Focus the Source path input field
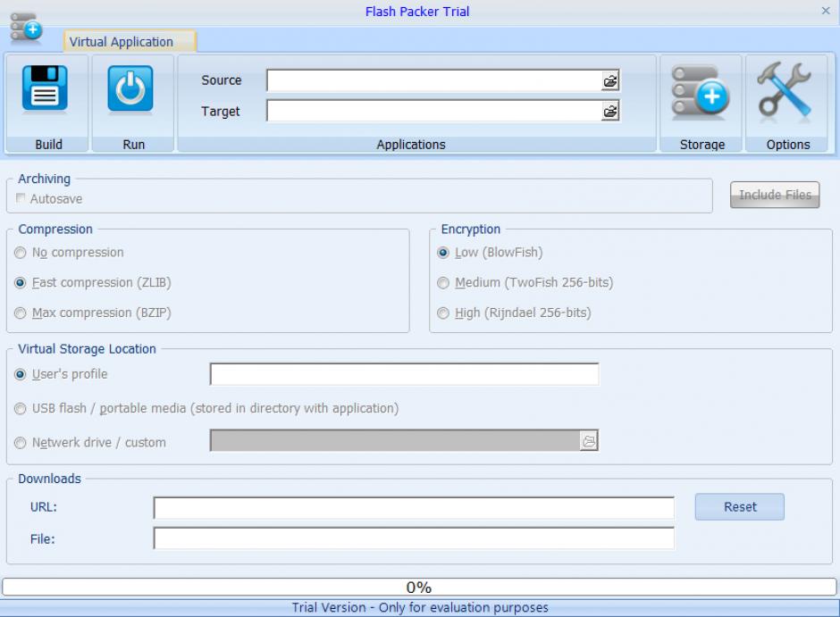This screenshot has height=617, width=840. pyautogui.click(x=434, y=80)
